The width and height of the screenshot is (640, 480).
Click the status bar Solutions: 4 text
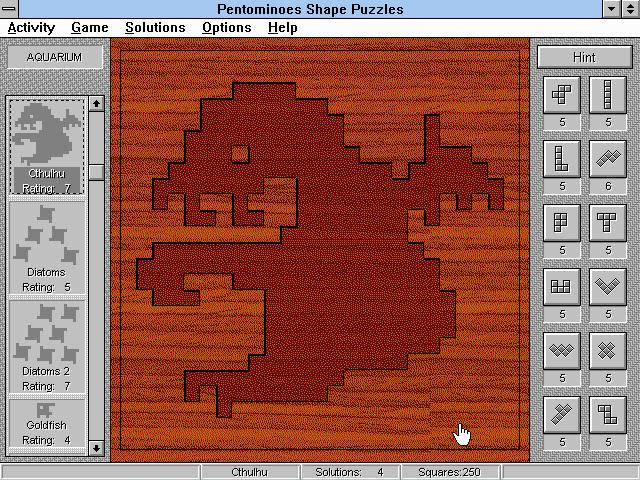point(349,472)
